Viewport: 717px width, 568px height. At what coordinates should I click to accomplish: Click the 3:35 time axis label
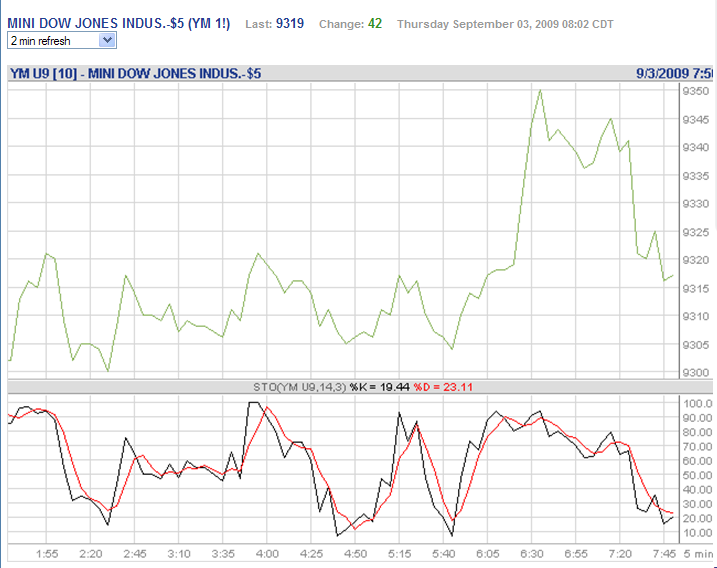click(x=223, y=554)
